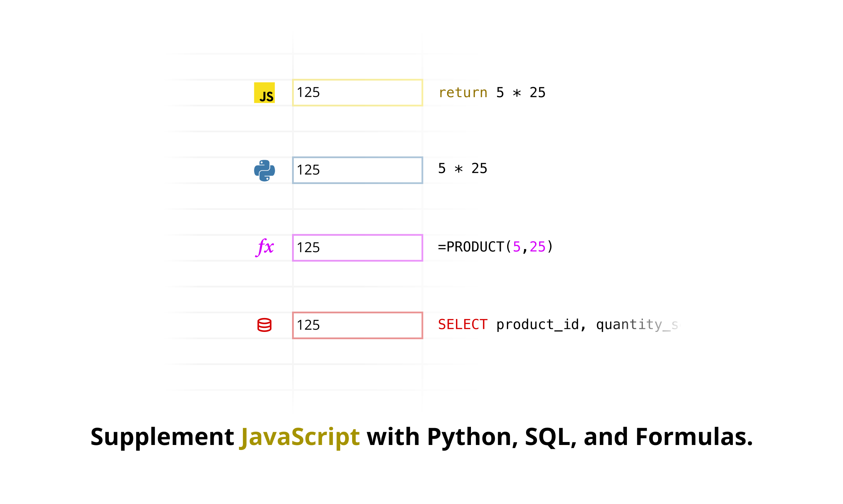Click the red SELECT keyword
The width and height of the screenshot is (843, 504).
click(463, 324)
